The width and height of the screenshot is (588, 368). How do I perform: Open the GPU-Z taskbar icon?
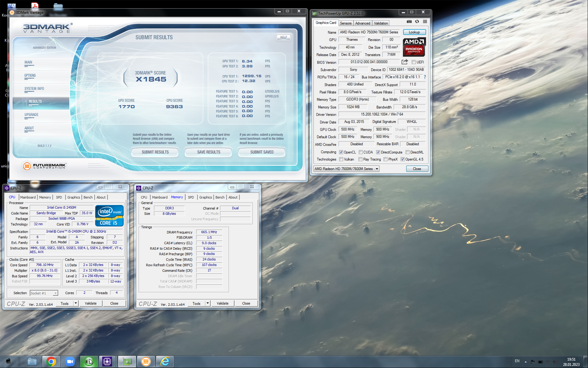(127, 362)
